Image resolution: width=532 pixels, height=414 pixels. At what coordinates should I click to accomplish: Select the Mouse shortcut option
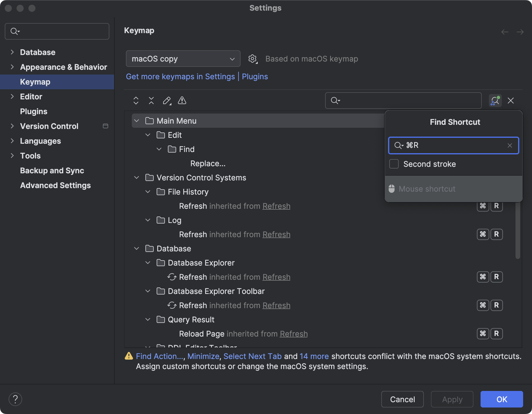point(426,189)
